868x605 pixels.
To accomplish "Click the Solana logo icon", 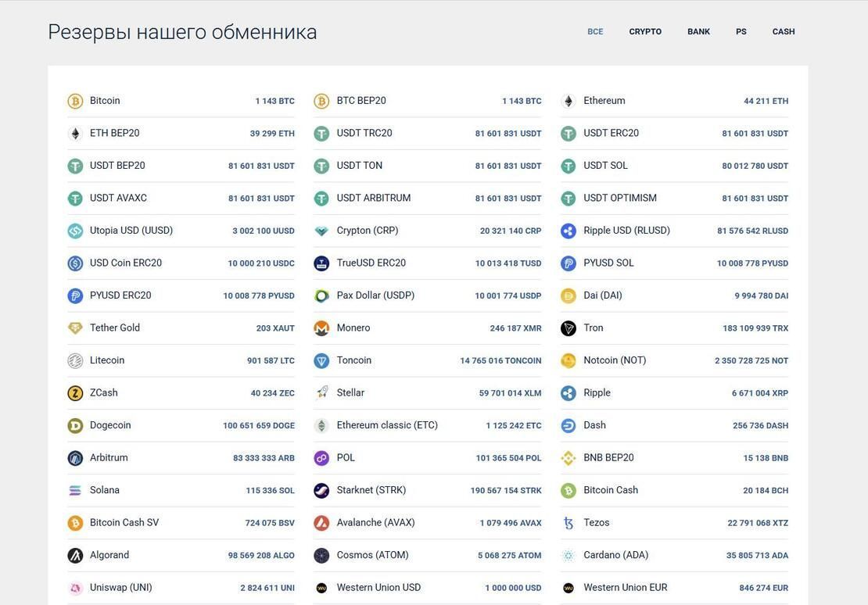I will tap(75, 491).
